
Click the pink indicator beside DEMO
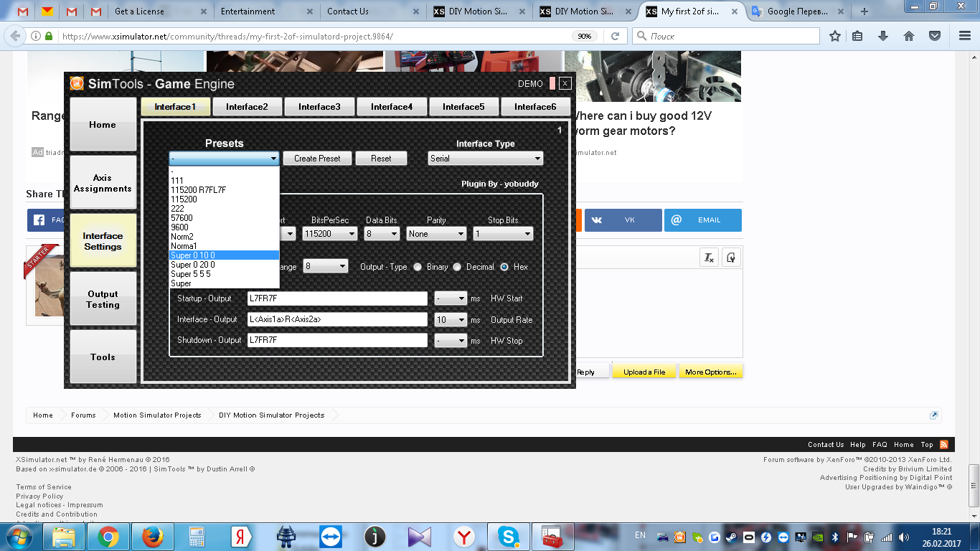[x=552, y=83]
